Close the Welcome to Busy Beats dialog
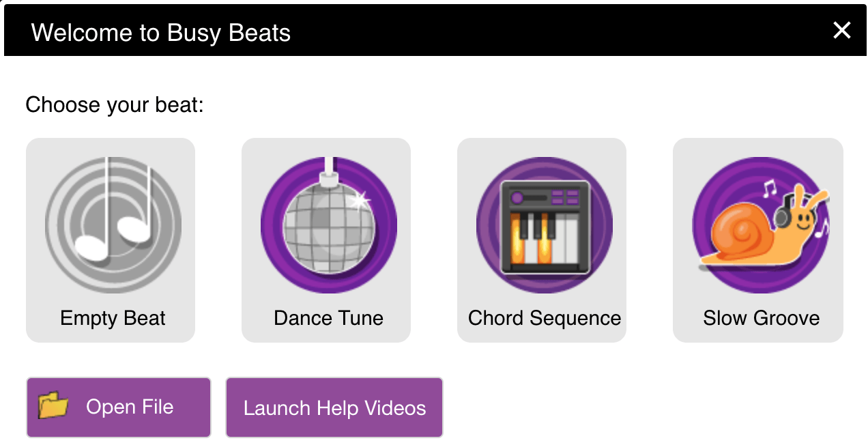This screenshot has height=445, width=868. [x=842, y=30]
